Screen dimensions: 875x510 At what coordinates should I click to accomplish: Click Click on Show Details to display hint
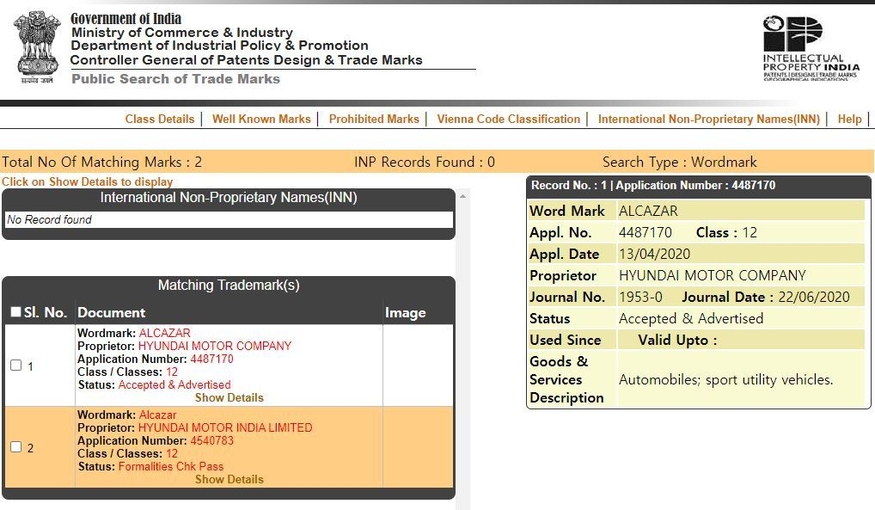click(87, 182)
